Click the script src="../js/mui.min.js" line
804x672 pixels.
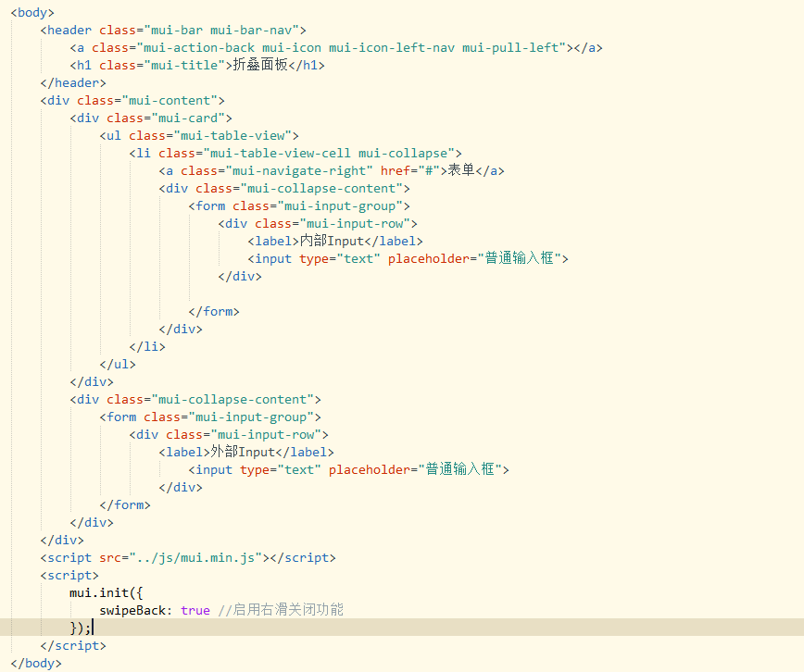tap(188, 558)
